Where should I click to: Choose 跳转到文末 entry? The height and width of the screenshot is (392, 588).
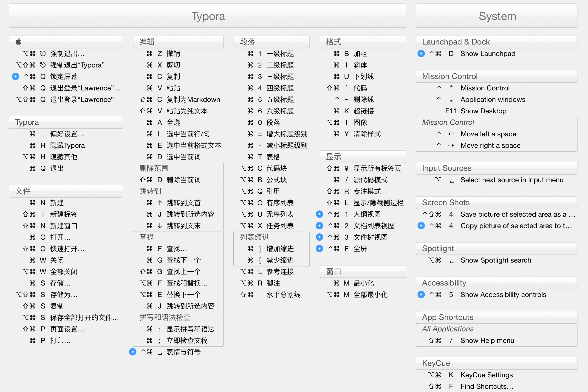(x=174, y=226)
